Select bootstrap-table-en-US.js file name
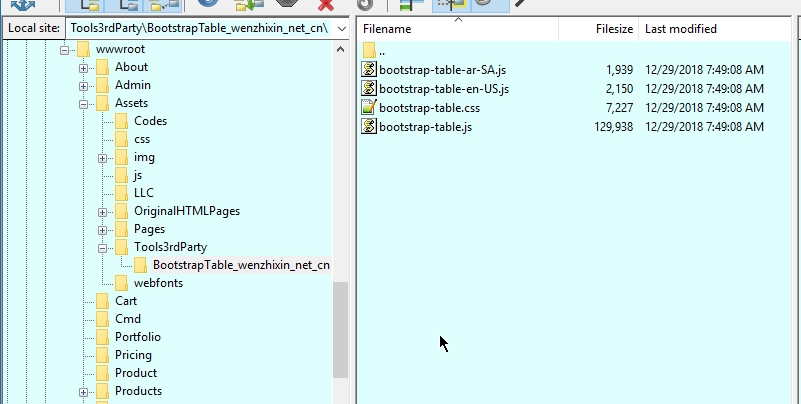The image size is (801, 404). click(x=444, y=89)
